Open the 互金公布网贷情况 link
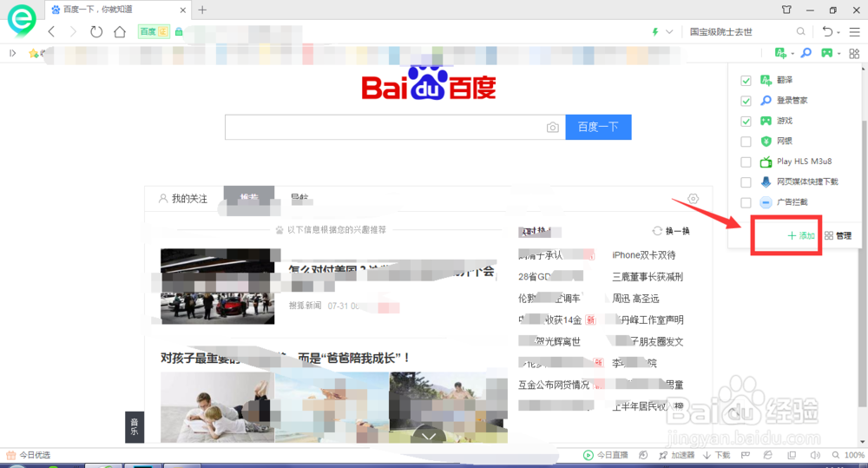Viewport: 868px width, 468px height. [x=554, y=385]
